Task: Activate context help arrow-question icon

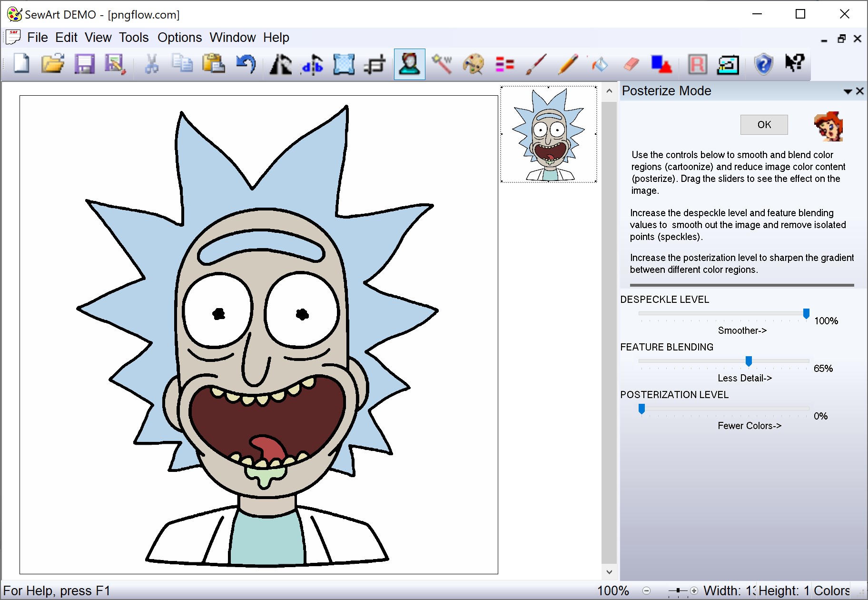Action: (795, 63)
